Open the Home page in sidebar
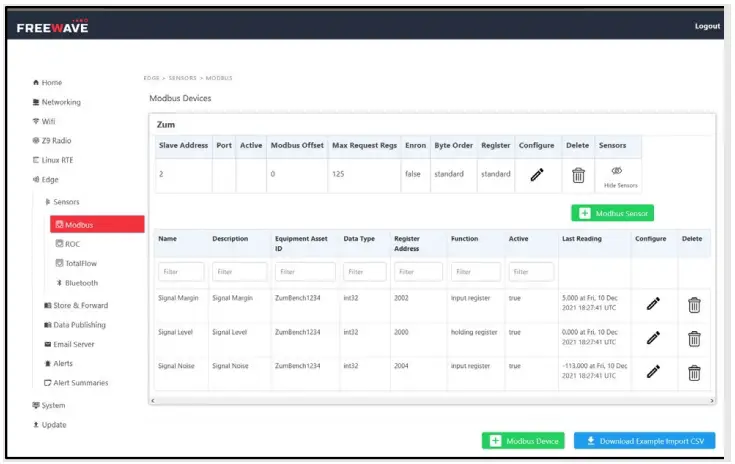Viewport: 735px width, 464px height. (x=47, y=82)
